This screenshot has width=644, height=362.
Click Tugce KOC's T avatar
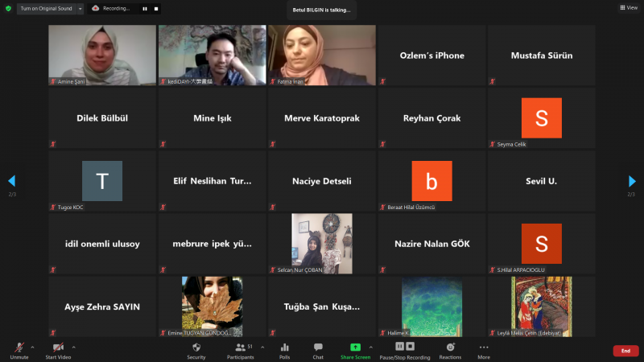[x=102, y=181]
